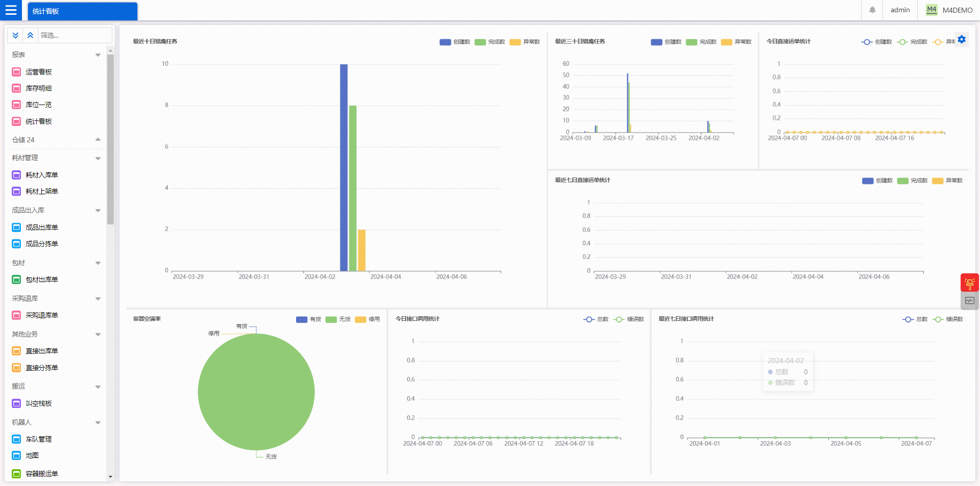Collapse the 机器人 group

98,422
